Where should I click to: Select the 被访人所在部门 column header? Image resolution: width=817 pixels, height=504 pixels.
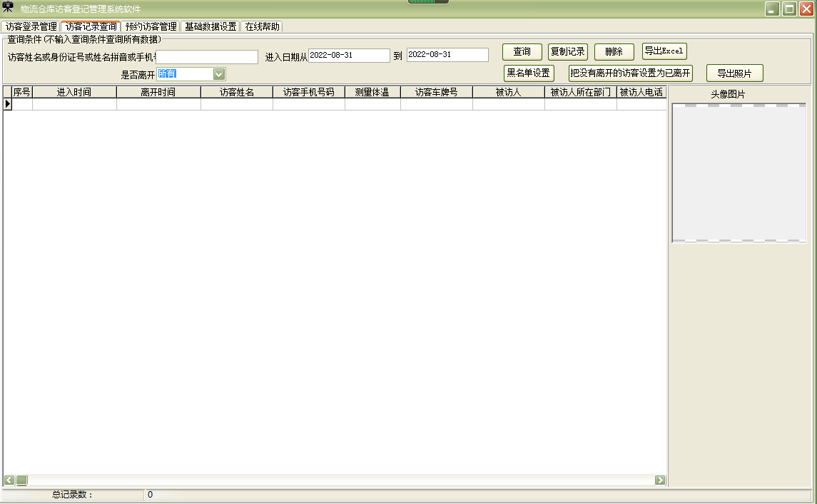(x=580, y=92)
